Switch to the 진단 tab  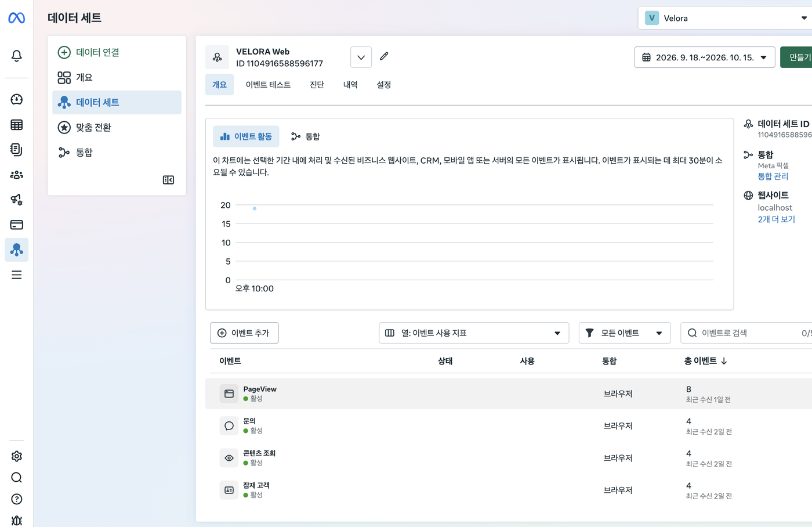[317, 85]
